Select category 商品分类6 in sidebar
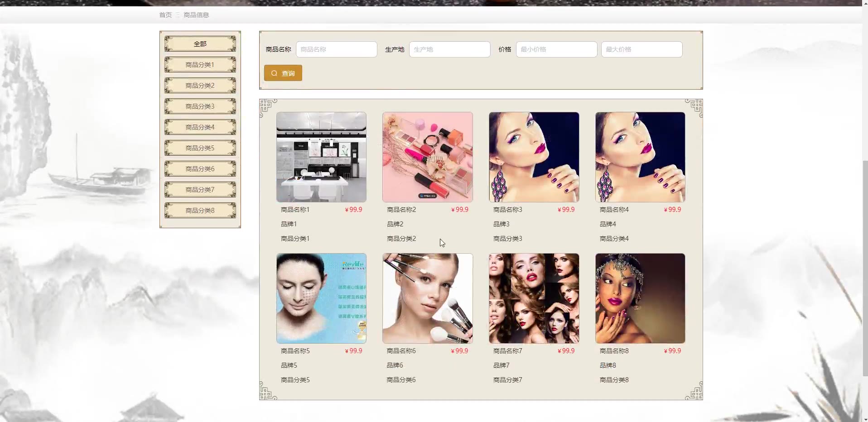The height and width of the screenshot is (422, 868). point(200,169)
